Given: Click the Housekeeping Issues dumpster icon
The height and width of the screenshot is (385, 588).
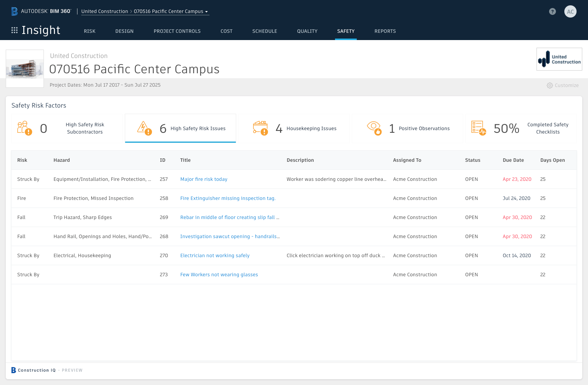Looking at the screenshot, I should (x=260, y=128).
